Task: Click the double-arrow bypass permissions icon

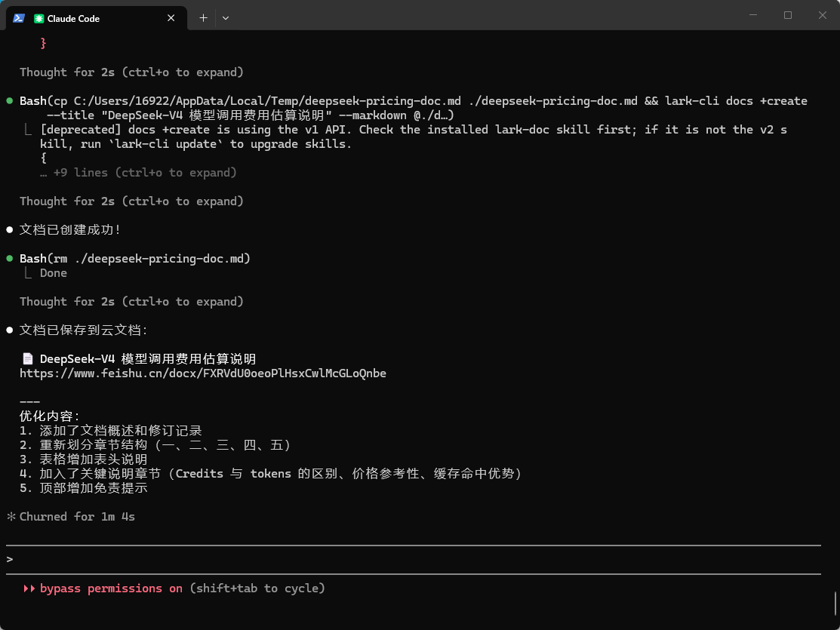Action: point(29,589)
